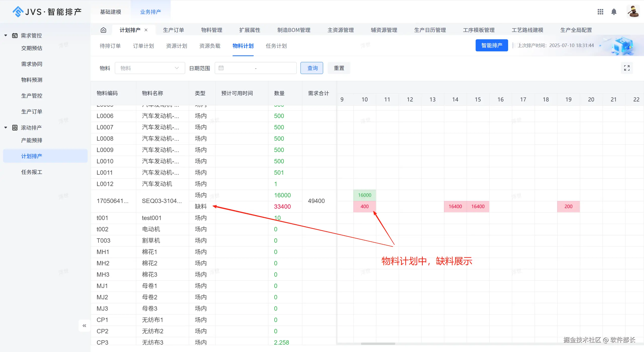This screenshot has height=352, width=644.
Task: Toggle fullscreen view icon
Action: (627, 68)
